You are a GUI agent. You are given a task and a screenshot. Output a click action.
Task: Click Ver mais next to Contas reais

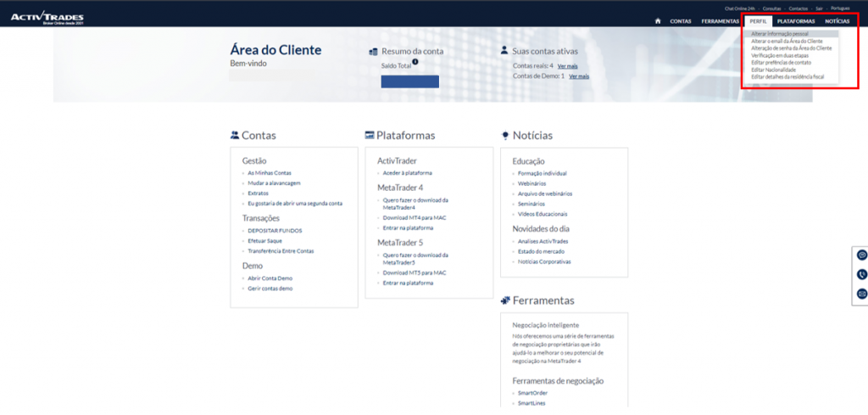click(x=567, y=66)
